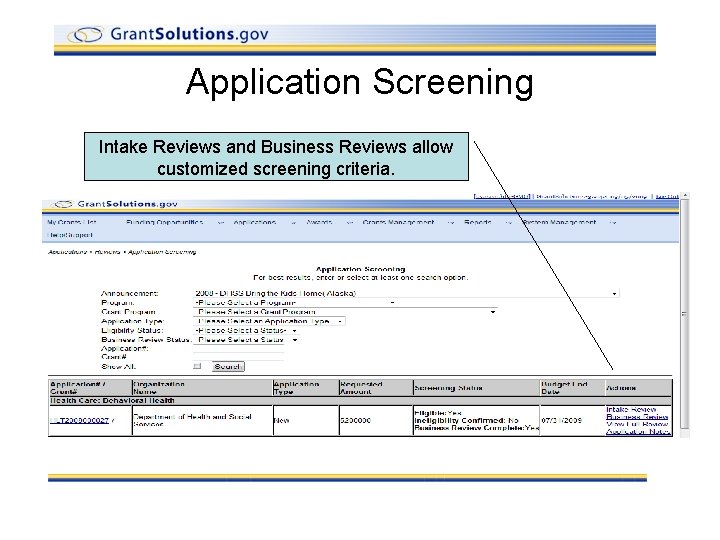The image size is (720, 540).
Task: Click the New application type cell
Action: 305,421
